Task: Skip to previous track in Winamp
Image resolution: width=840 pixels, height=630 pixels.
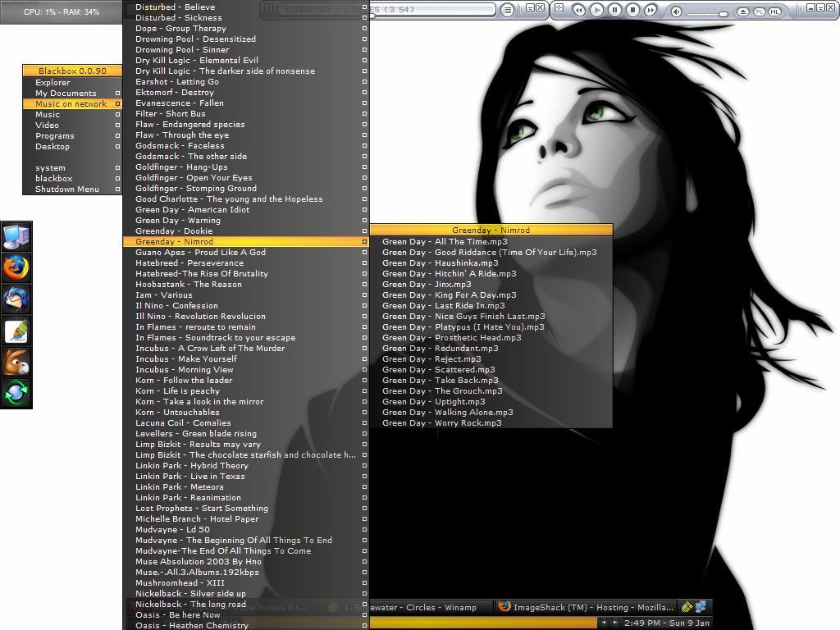Action: [578, 10]
